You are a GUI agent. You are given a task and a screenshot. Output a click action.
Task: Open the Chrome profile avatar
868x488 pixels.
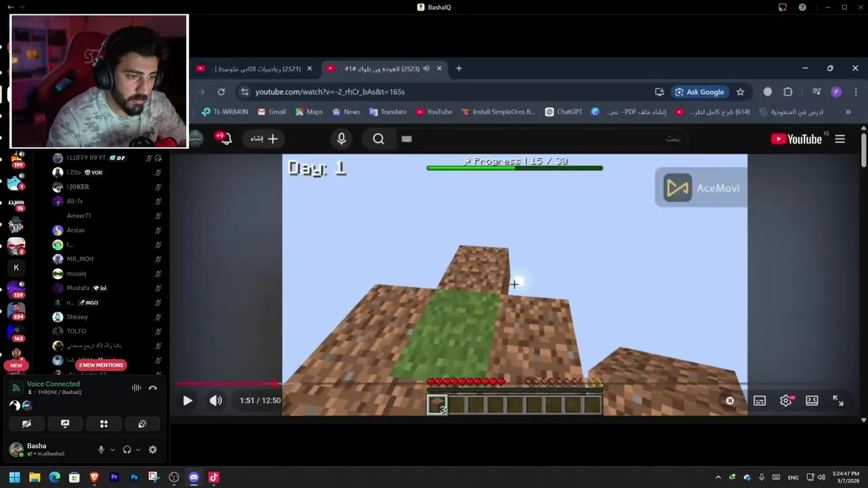(x=836, y=91)
